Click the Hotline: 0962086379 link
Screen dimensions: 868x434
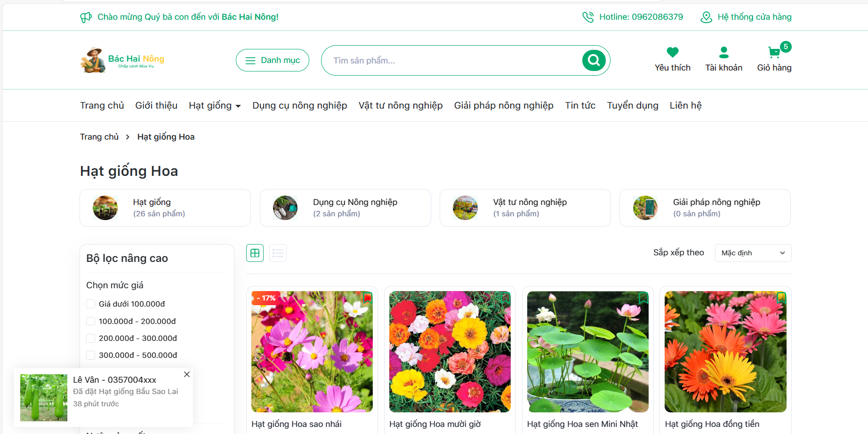[641, 17]
